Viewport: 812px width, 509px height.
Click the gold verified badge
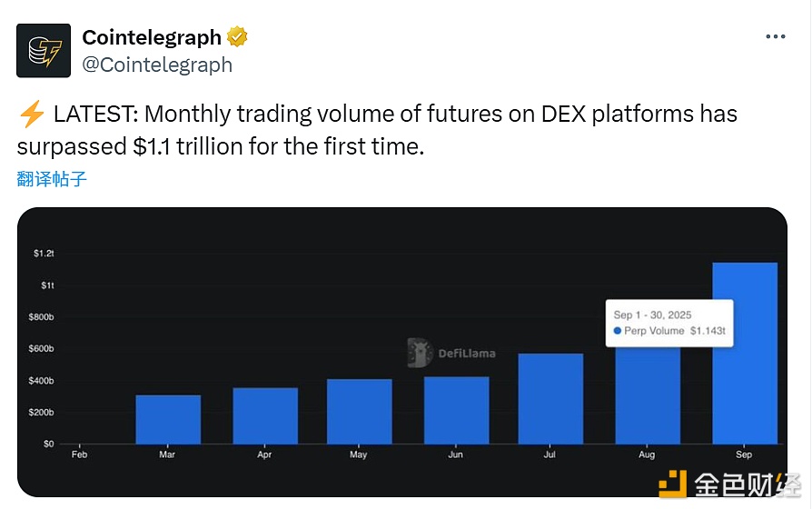pos(238,37)
